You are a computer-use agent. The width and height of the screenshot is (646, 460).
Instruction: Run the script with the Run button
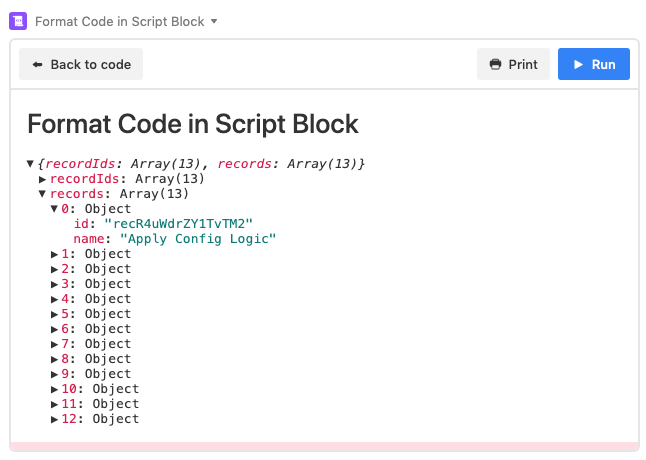click(594, 64)
